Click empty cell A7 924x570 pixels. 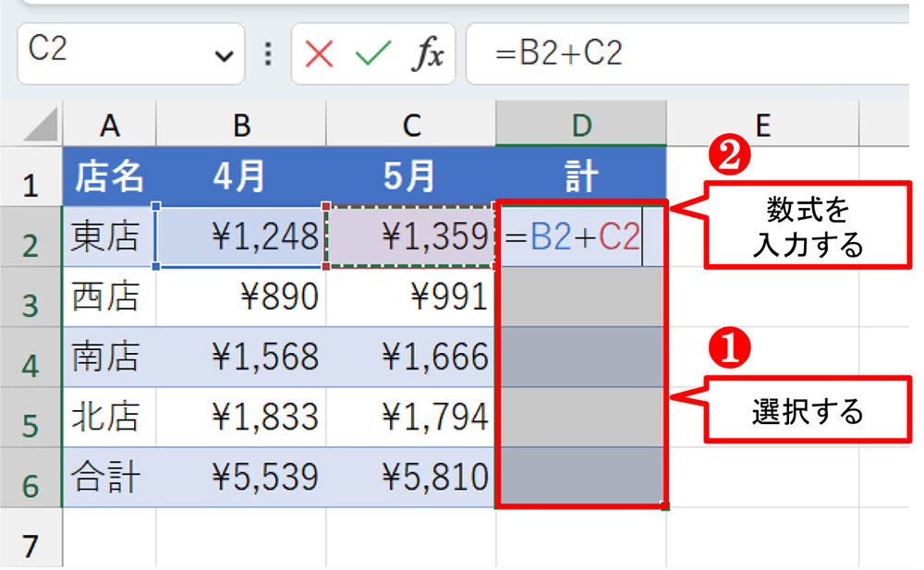coord(110,538)
